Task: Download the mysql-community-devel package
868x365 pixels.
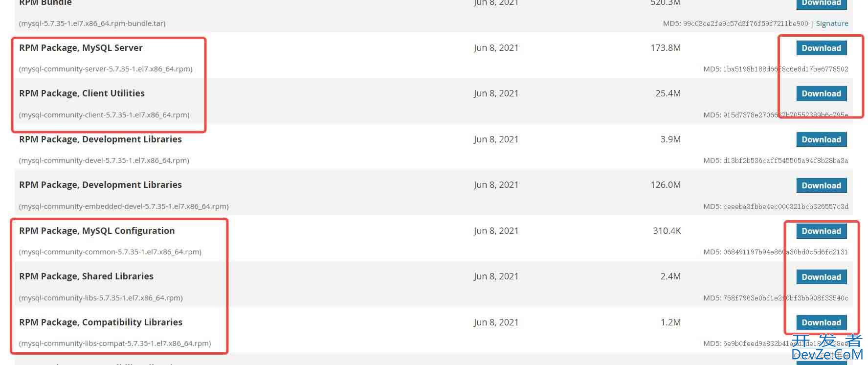Action: pos(821,139)
